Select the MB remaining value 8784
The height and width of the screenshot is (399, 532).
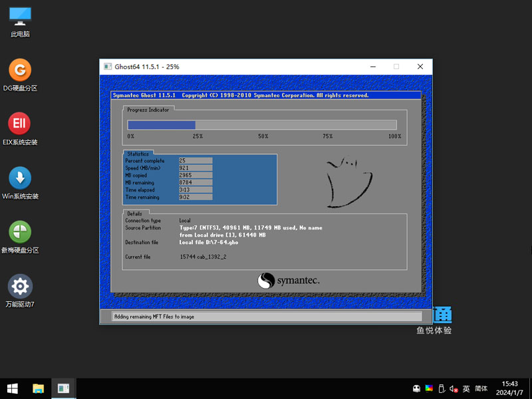tap(196, 182)
